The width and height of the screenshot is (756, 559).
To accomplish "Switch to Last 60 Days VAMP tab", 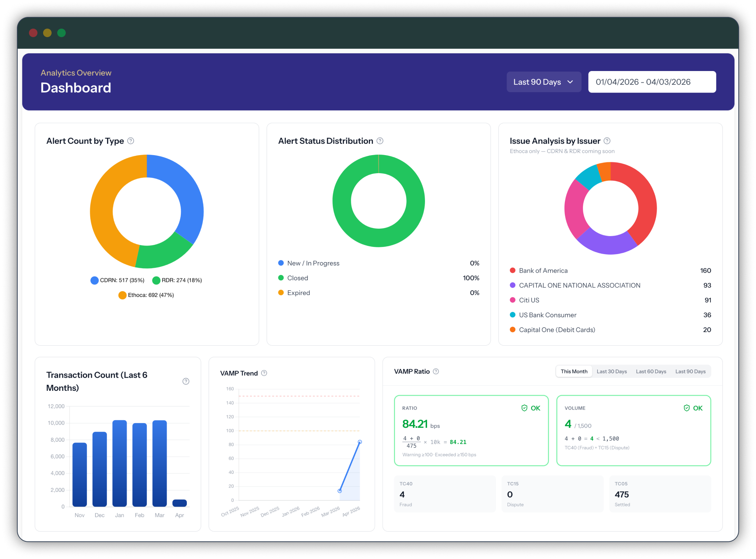I will coord(651,371).
